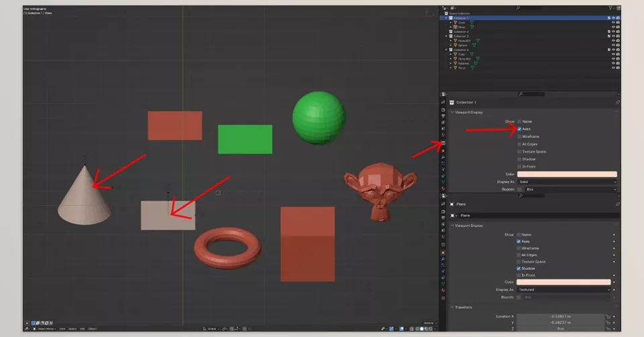Hide Collection 3 via its eye icon
644x337 pixels.
click(x=613, y=36)
